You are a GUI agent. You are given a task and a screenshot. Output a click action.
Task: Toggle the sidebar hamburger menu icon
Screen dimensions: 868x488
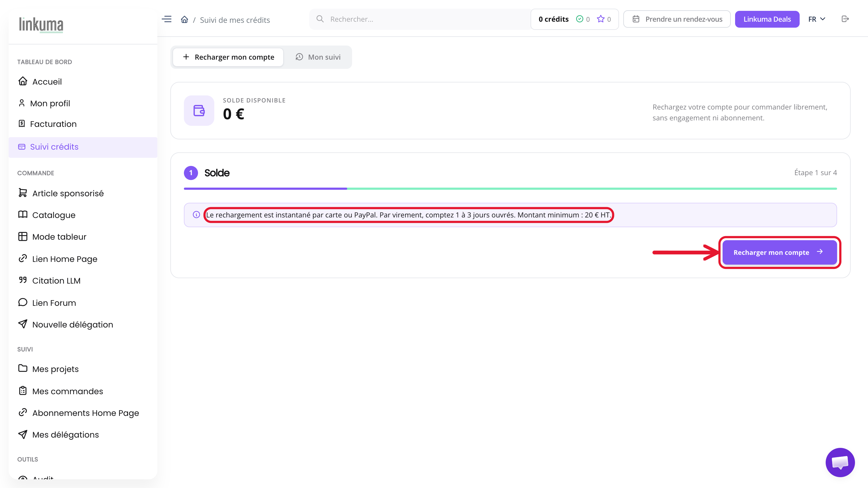[x=167, y=19]
